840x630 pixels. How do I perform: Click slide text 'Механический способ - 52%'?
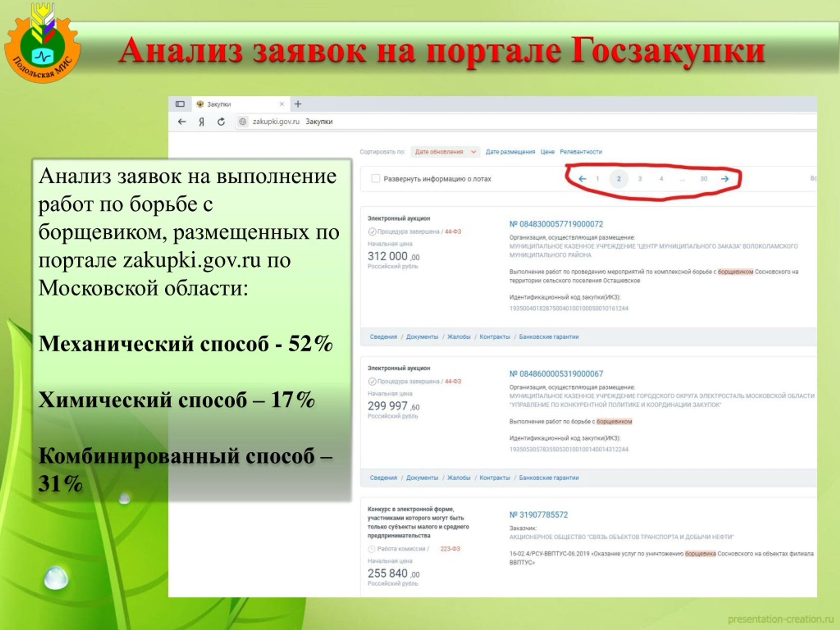pos(186,344)
